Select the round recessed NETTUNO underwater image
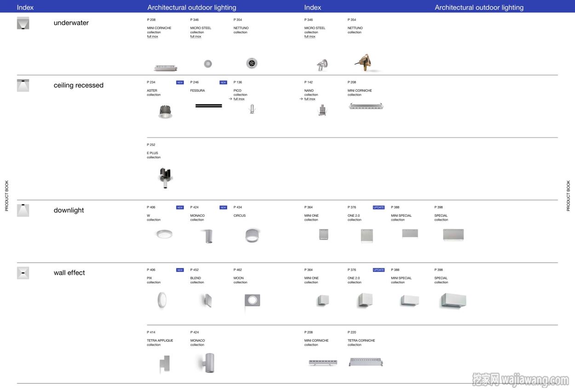The width and height of the screenshot is (575, 392). pyautogui.click(x=252, y=63)
